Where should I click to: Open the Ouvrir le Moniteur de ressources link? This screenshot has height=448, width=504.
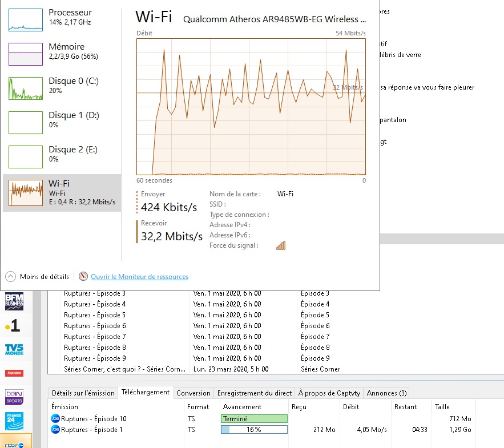[x=139, y=277]
